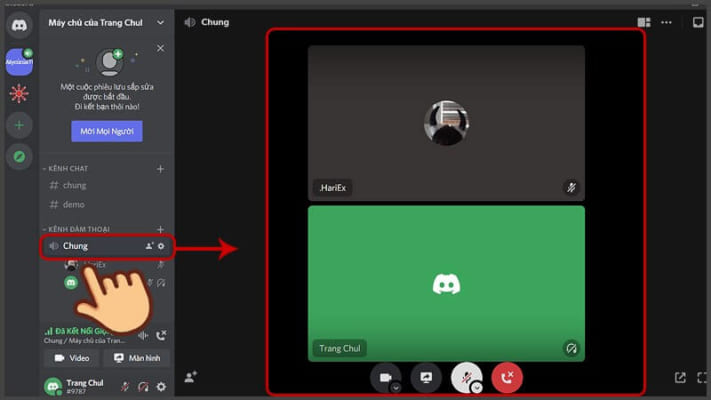711x400 pixels.
Task: Switch call layout grid icon
Action: [644, 22]
